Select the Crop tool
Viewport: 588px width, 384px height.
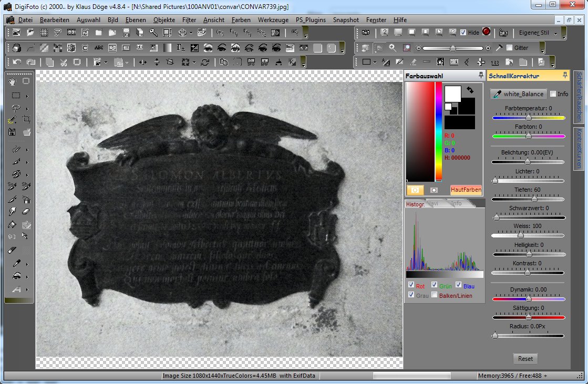pyautogui.click(x=26, y=119)
